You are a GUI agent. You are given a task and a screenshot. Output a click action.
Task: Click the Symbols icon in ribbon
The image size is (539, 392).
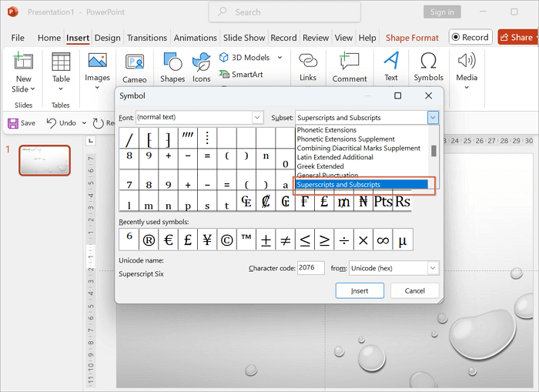428,62
